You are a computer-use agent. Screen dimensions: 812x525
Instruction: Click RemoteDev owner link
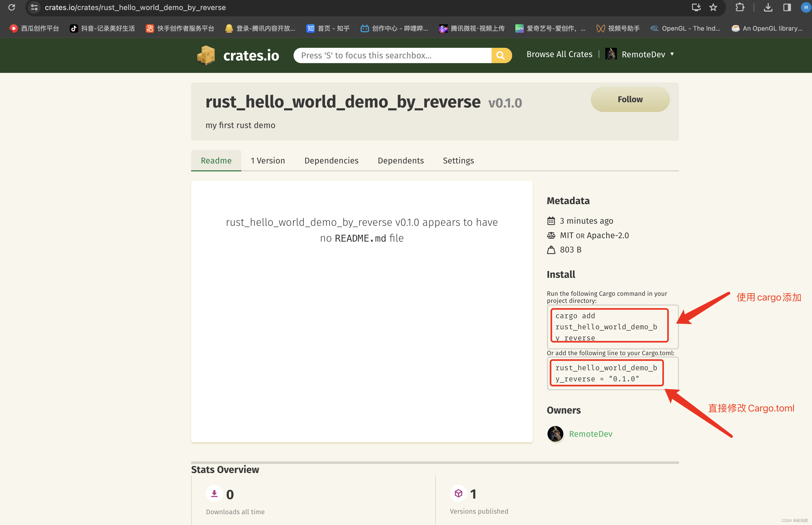[x=591, y=434]
